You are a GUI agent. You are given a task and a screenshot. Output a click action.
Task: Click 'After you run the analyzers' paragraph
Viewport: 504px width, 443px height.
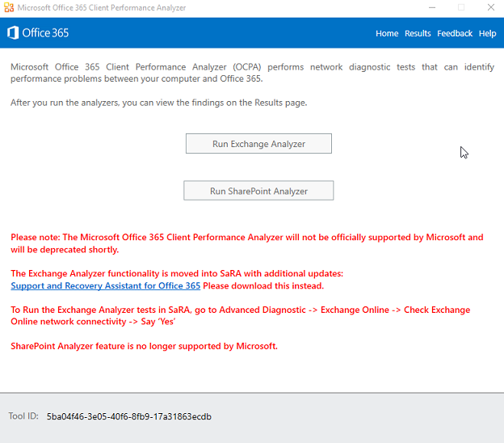159,103
